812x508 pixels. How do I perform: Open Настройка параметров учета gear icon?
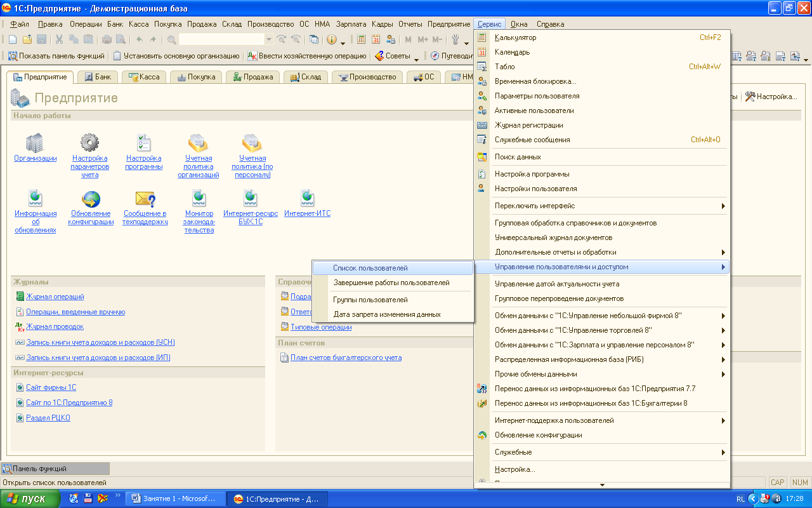point(89,142)
